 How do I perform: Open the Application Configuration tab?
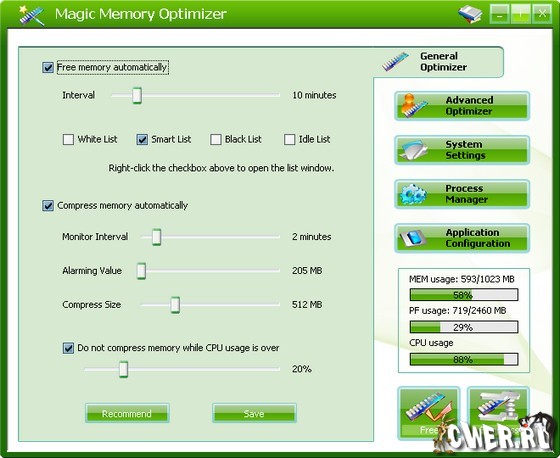(x=462, y=238)
